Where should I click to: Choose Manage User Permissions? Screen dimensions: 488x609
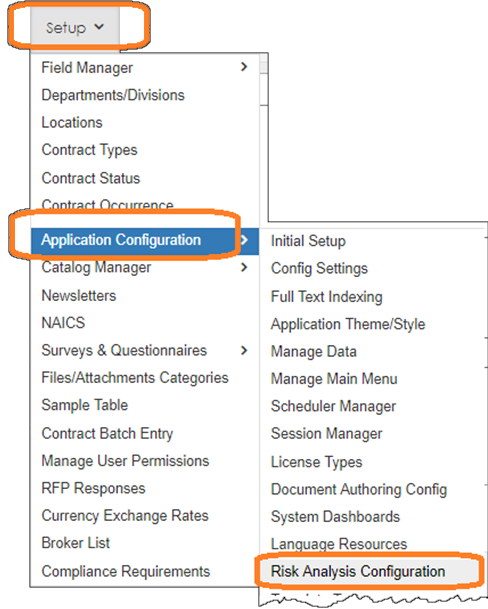tap(125, 461)
